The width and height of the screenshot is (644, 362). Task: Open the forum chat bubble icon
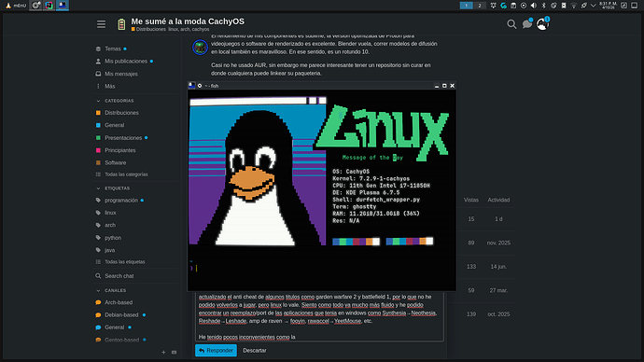point(527,24)
